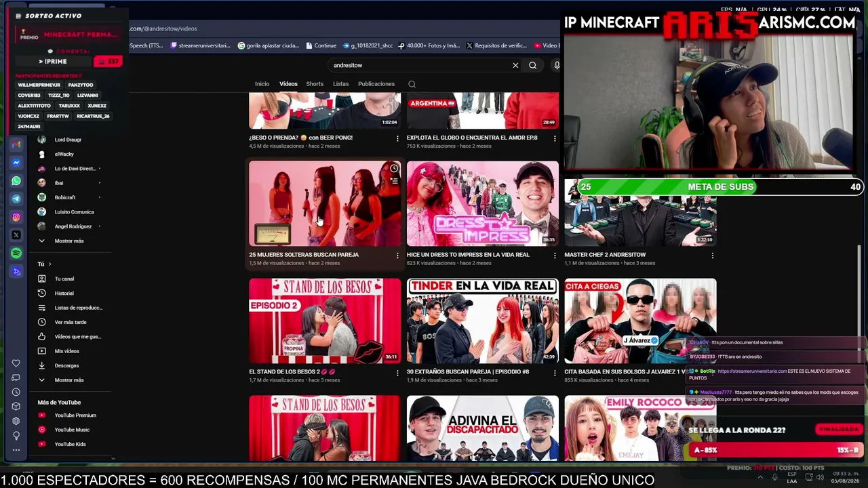Screen dimensions: 868x488
Task: Open Angel Rodríguez channel in subscriptions
Action: [73, 226]
